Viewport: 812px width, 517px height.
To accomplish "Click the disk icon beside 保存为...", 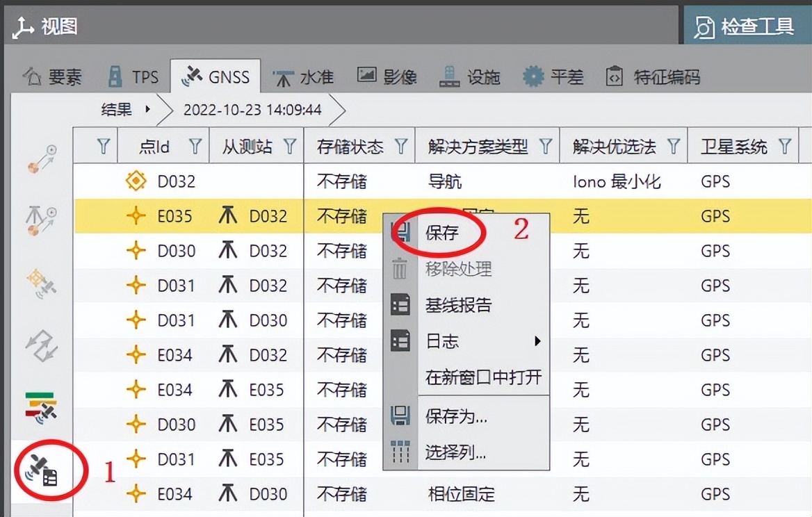I will pyautogui.click(x=400, y=416).
